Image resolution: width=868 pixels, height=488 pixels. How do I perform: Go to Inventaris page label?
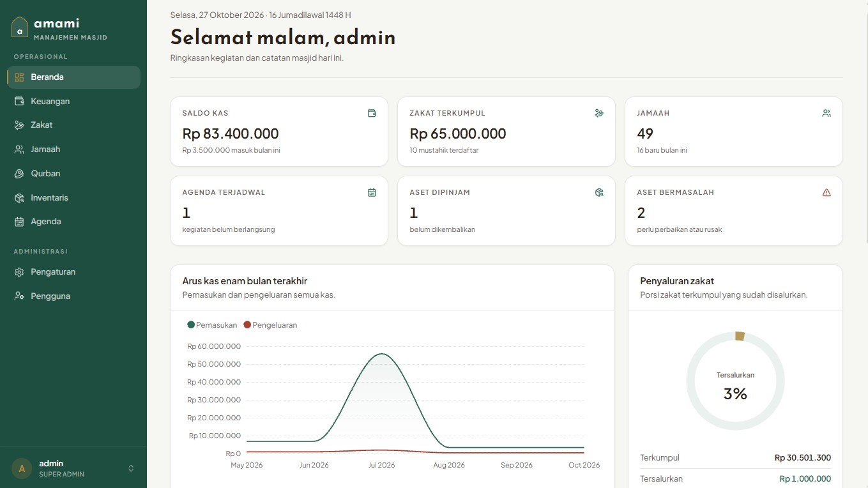49,198
